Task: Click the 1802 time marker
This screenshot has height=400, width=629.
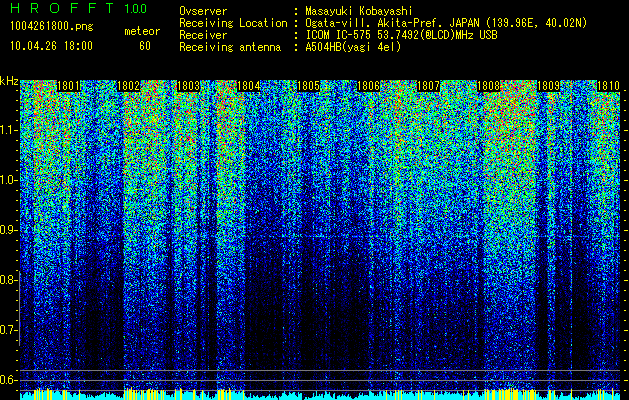Action: pyautogui.click(x=129, y=86)
